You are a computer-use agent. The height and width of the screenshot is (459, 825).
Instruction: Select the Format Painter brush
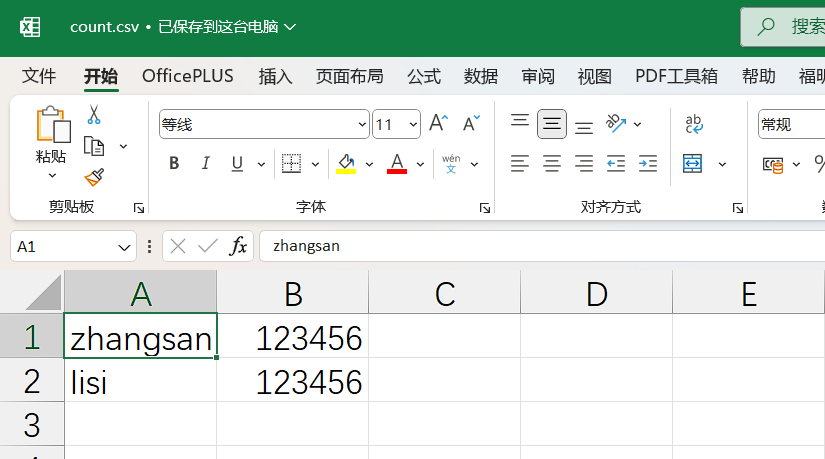click(94, 177)
